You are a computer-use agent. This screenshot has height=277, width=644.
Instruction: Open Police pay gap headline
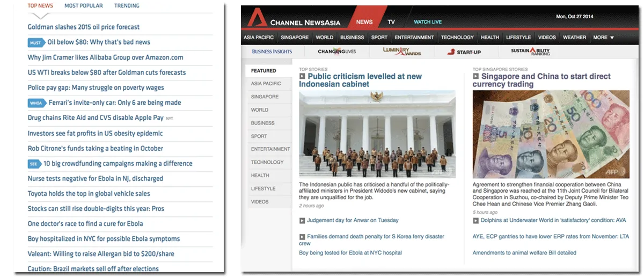pos(96,88)
